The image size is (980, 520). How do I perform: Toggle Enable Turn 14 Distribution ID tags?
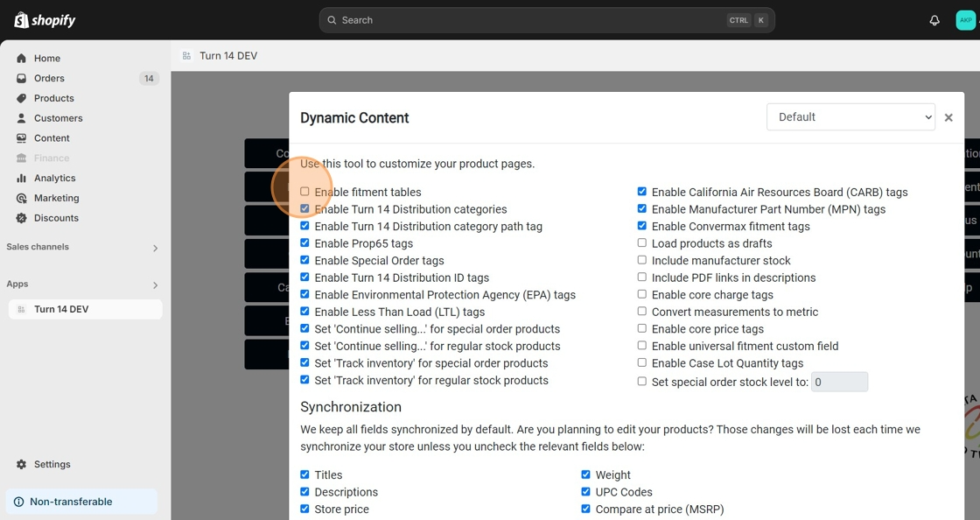304,277
